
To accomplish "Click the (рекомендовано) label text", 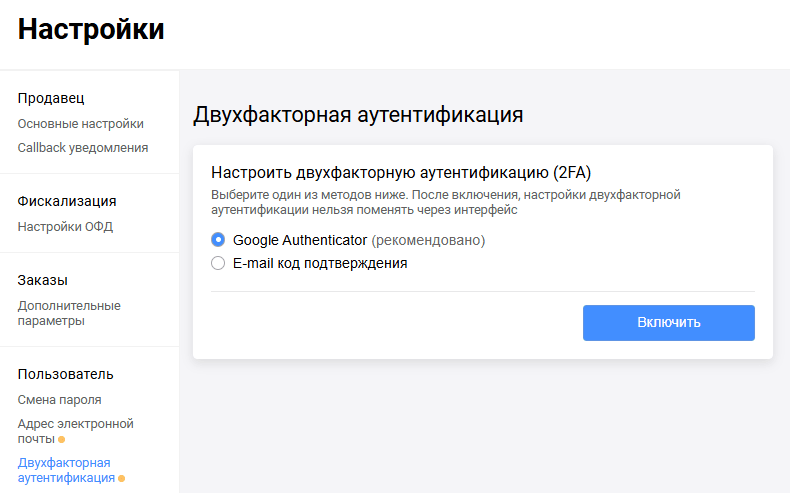I will pos(428,240).
